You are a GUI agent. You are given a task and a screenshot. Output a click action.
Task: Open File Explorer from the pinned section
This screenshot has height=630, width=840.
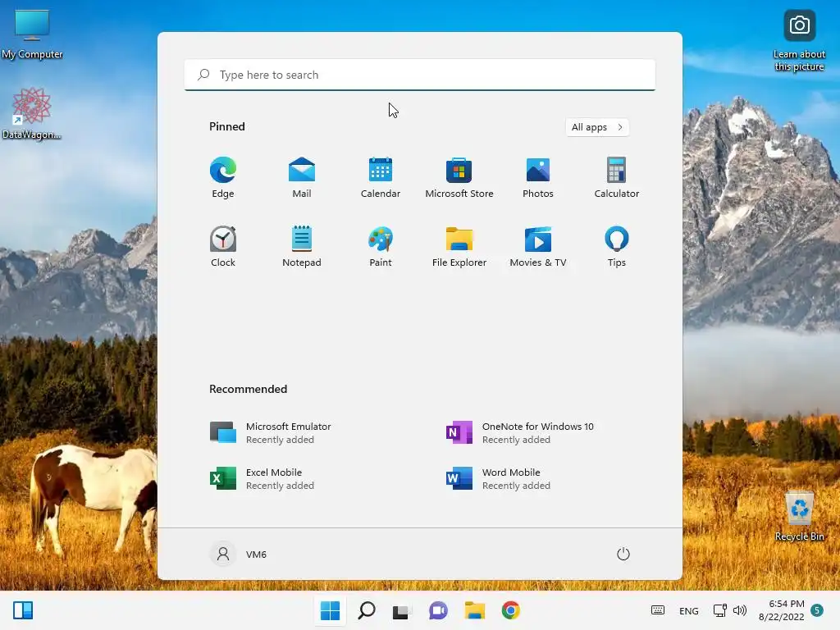pos(459,246)
